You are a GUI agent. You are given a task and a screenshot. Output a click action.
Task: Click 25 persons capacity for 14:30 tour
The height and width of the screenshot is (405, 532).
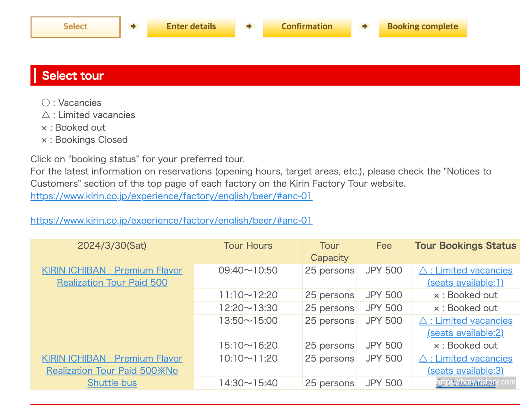pos(329,383)
